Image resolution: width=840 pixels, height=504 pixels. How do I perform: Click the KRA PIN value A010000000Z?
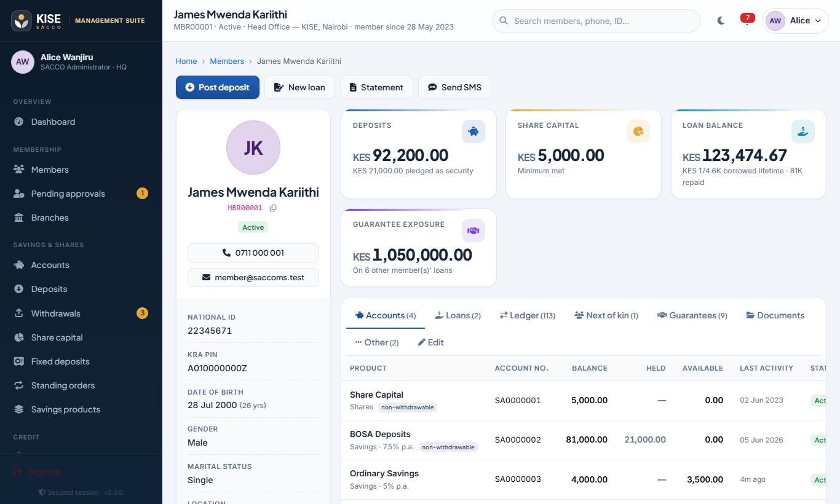pyautogui.click(x=217, y=368)
